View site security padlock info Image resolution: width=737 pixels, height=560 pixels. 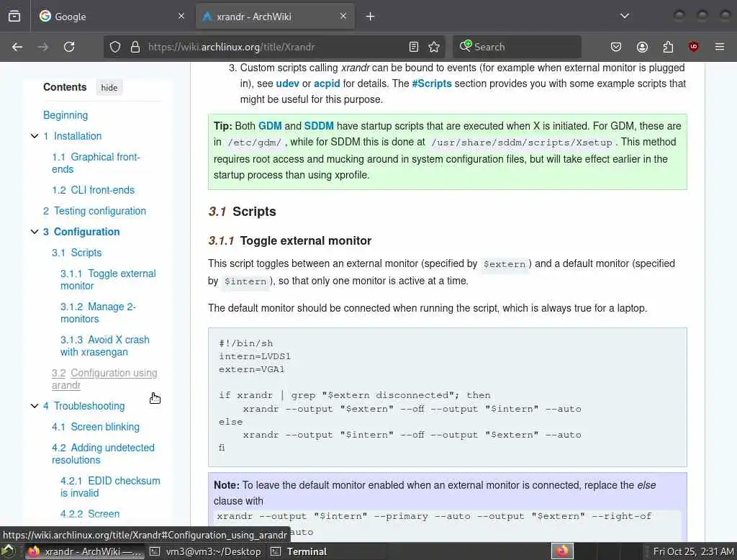coord(135,47)
